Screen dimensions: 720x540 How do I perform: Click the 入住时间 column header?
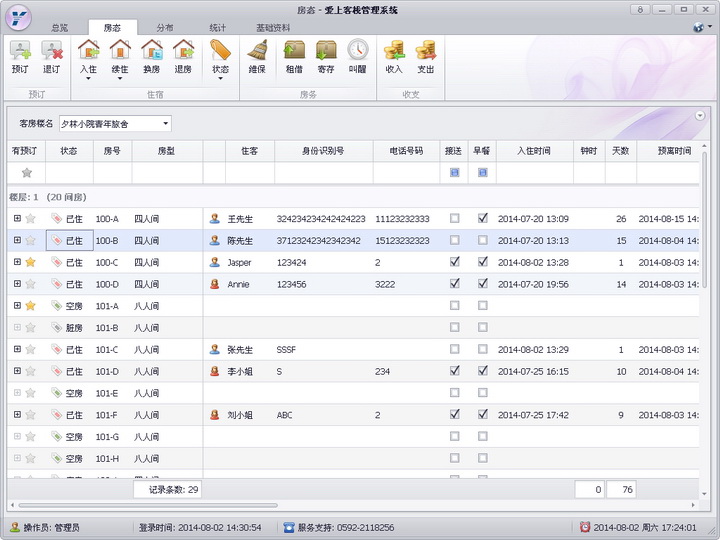click(x=533, y=151)
